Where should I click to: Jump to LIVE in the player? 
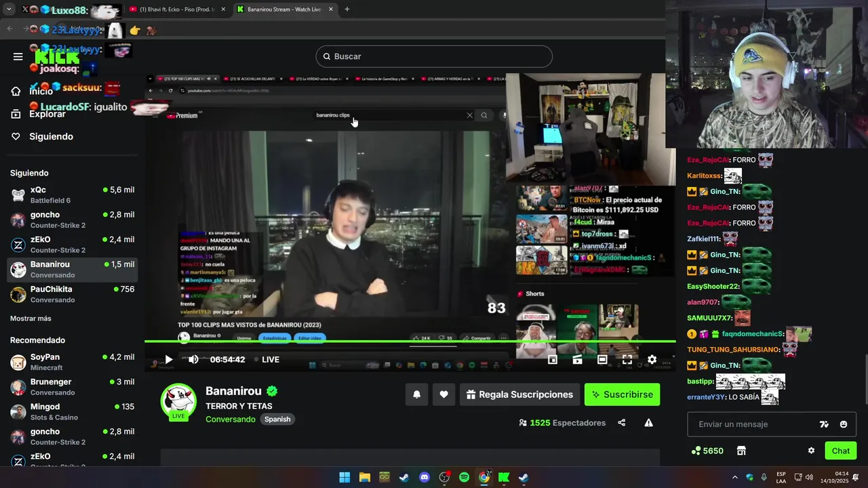point(267,359)
